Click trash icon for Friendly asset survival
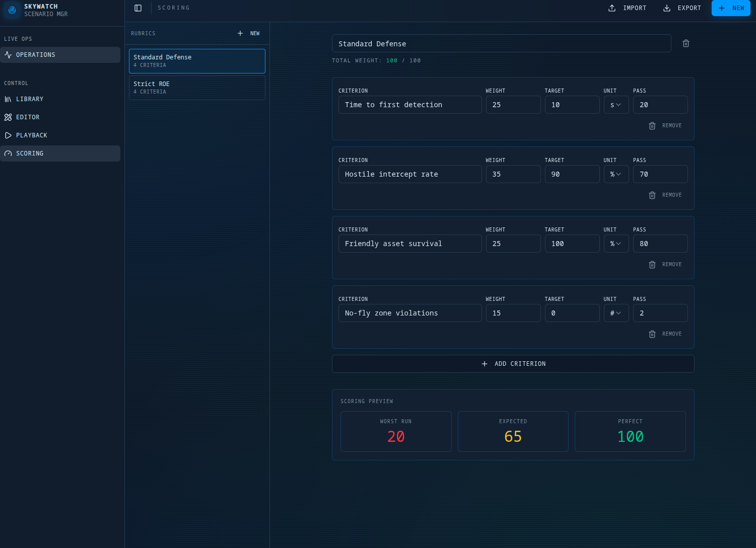The image size is (756, 548). point(652,265)
